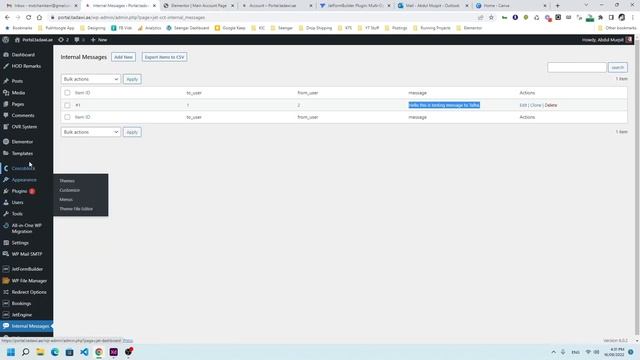Open the top Bulk actions dropdown

91,79
